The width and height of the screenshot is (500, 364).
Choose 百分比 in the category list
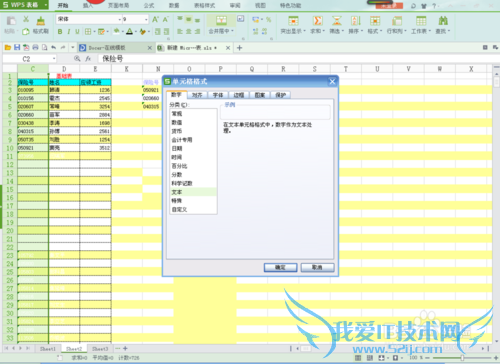[x=193, y=166]
